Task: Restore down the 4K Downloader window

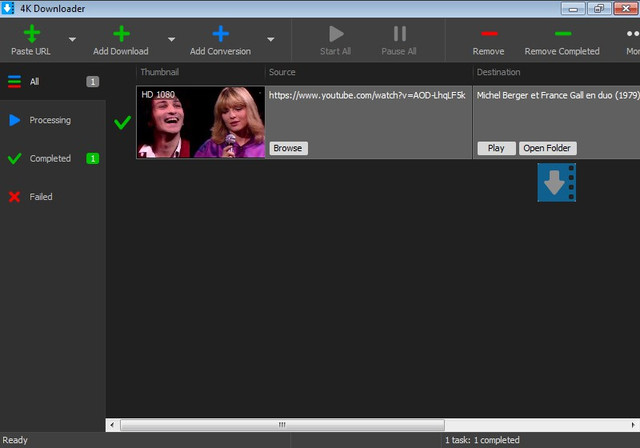Action: point(599,9)
